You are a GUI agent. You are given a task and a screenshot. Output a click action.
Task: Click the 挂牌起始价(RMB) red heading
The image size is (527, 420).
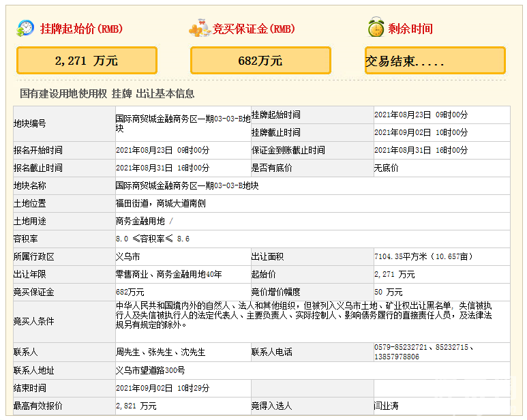(x=80, y=29)
